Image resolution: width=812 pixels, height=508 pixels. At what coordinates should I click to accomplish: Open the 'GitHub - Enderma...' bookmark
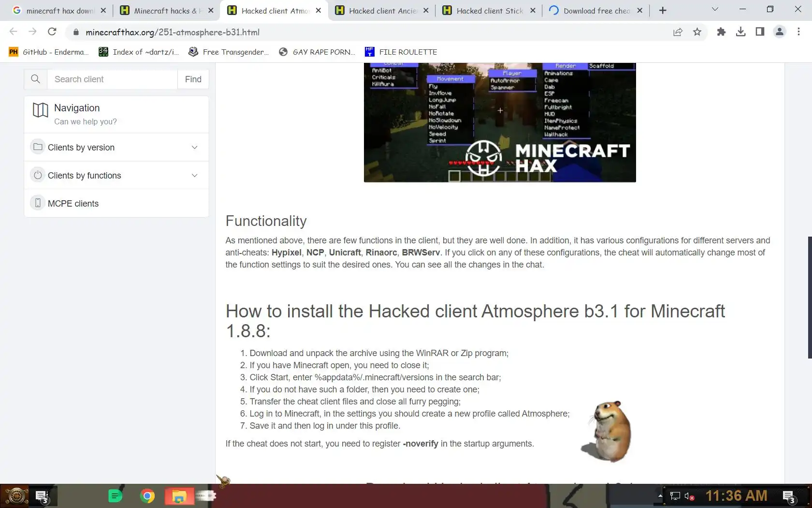click(x=49, y=52)
